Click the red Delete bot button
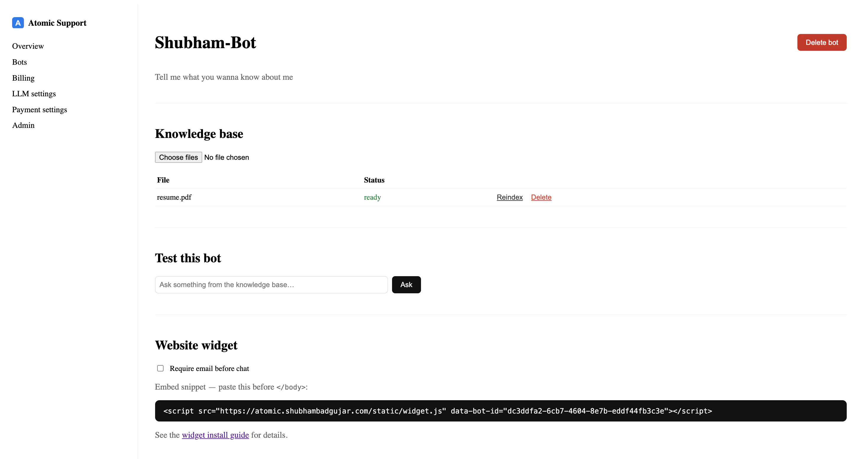Screen dimensions: 868x459 pos(822,43)
